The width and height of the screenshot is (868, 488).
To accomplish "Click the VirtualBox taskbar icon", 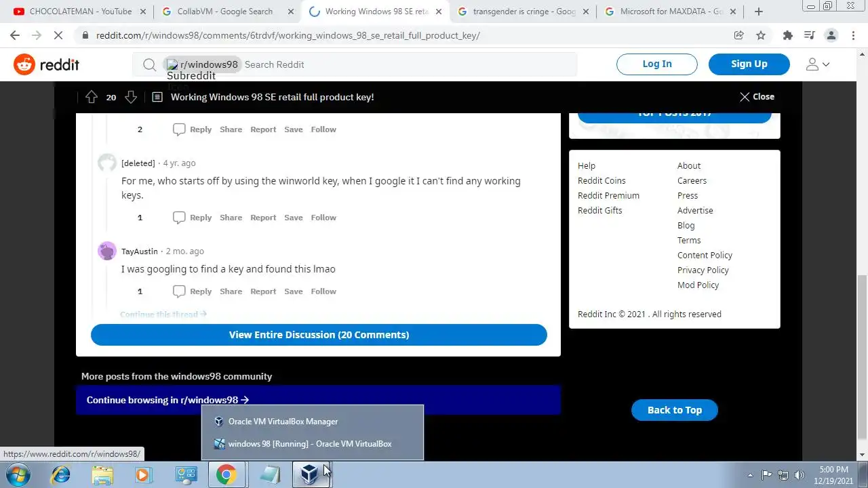I will (x=310, y=474).
